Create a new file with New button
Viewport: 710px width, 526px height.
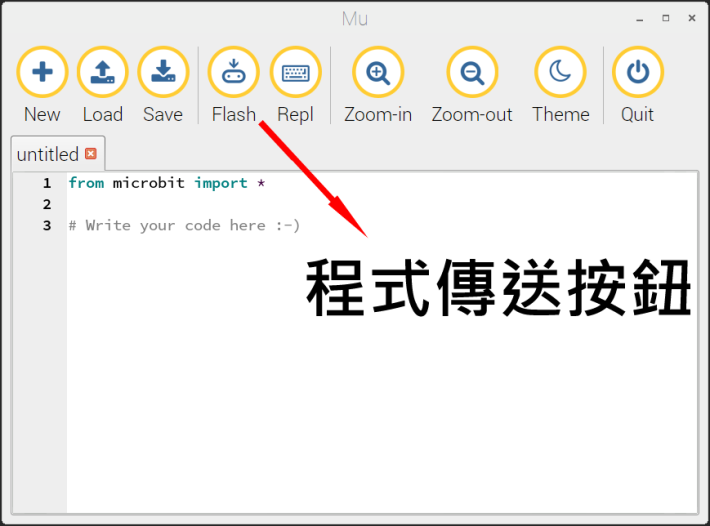coord(42,72)
